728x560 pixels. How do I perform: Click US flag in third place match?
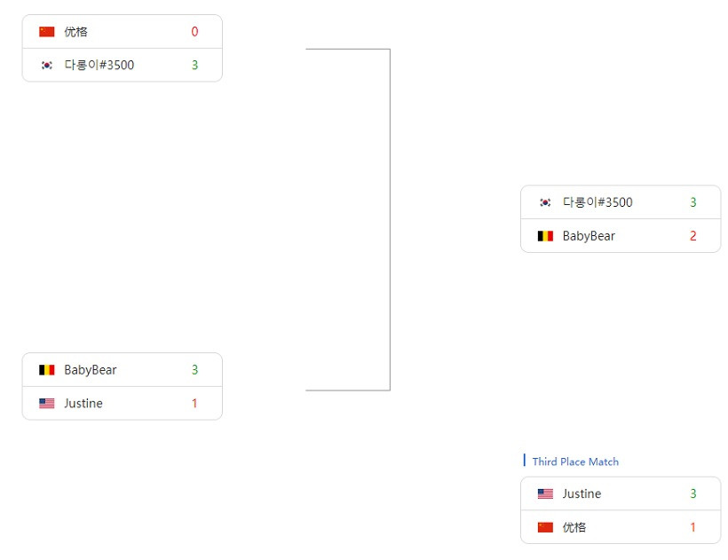[545, 493]
